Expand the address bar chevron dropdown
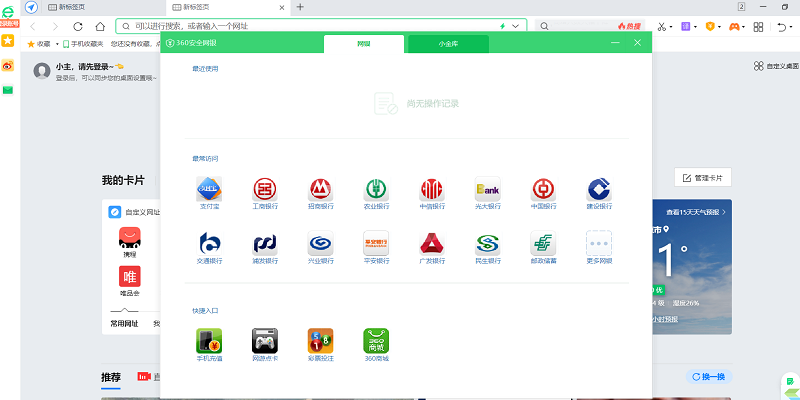Image resolution: width=800 pixels, height=400 pixels. [x=515, y=26]
